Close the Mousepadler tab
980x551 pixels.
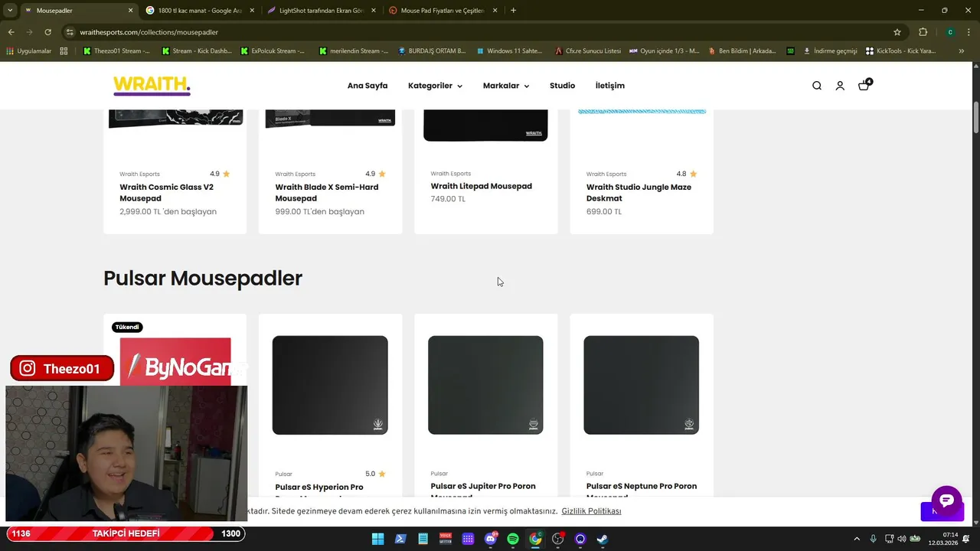(130, 11)
